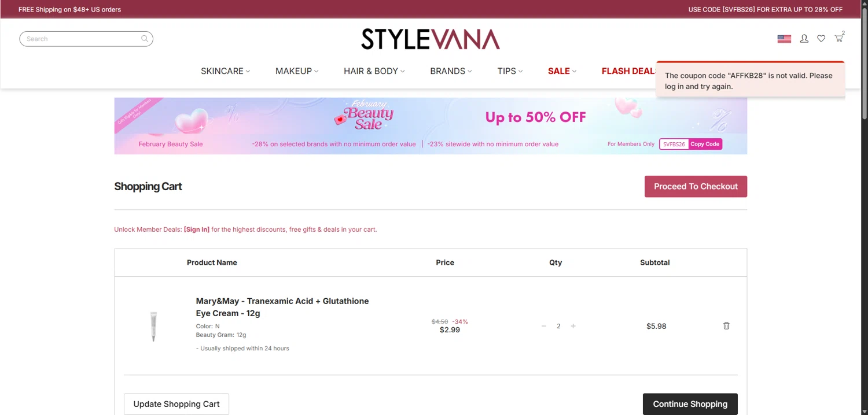The height and width of the screenshot is (415, 868).
Task: Expand the BRANDS menu
Action: click(451, 71)
